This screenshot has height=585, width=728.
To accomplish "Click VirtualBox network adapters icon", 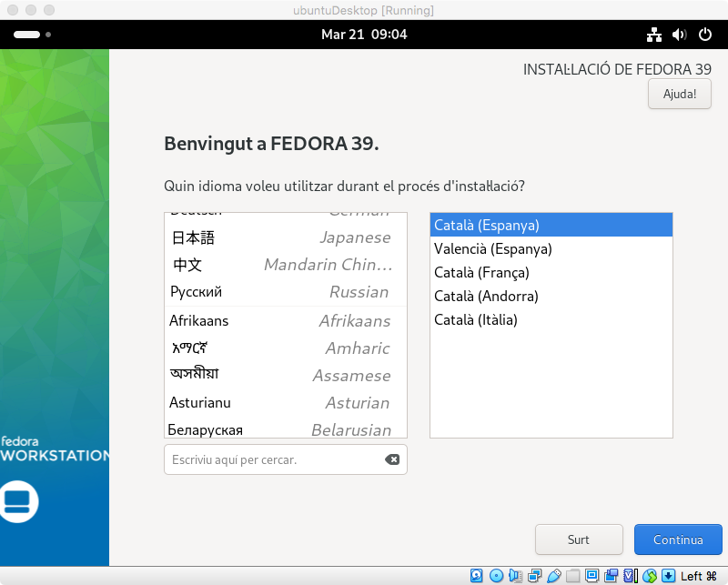I will click(x=535, y=576).
